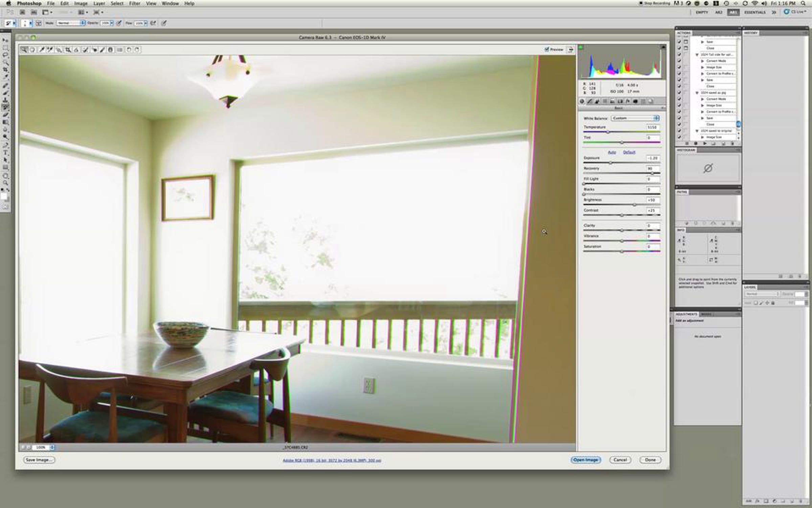Click the Auto link above Exposure
The height and width of the screenshot is (508, 812).
(612, 152)
